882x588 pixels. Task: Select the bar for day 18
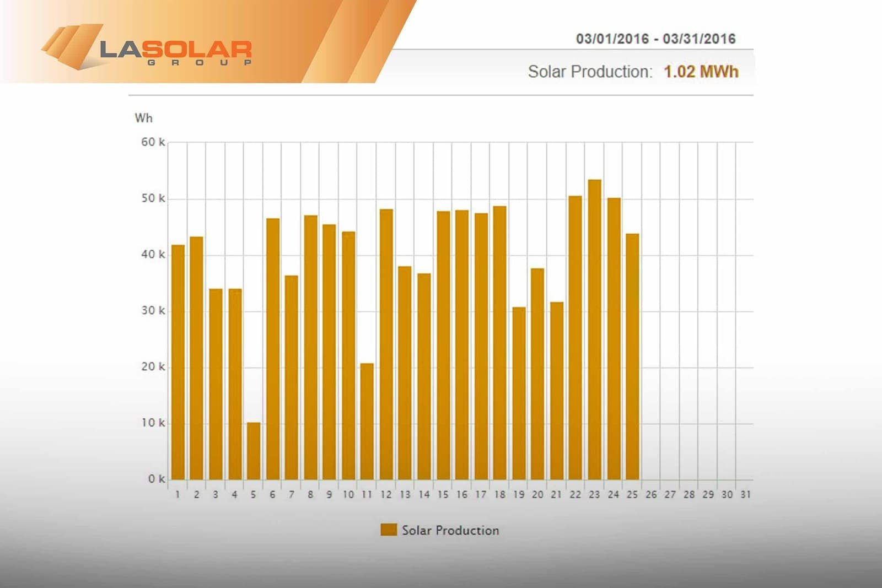(x=500, y=342)
